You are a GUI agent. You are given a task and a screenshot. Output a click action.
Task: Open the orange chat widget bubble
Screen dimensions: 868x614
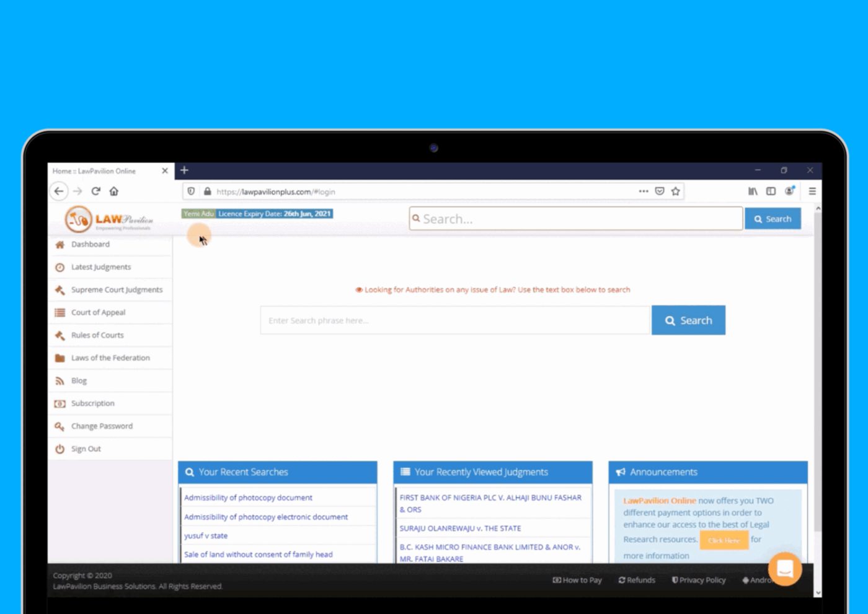(x=785, y=568)
